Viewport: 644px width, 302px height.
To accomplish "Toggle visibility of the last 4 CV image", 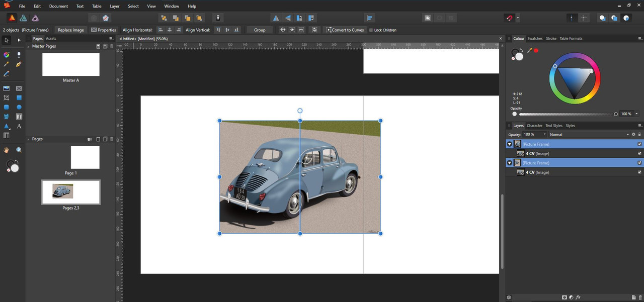I will [x=639, y=172].
